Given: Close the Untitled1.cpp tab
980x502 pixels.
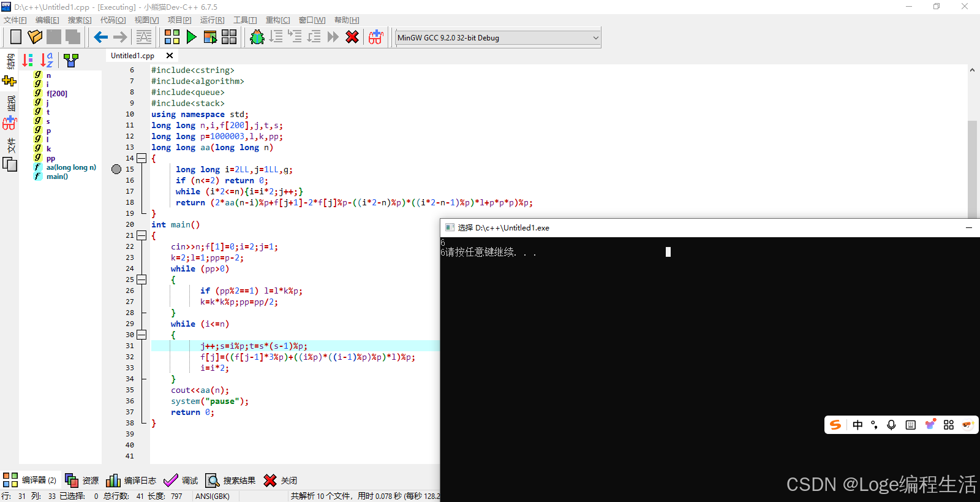Looking at the screenshot, I should click(x=170, y=56).
